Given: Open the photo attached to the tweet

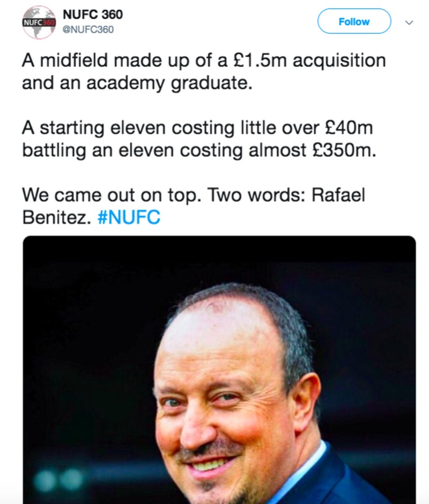Looking at the screenshot, I should [219, 370].
